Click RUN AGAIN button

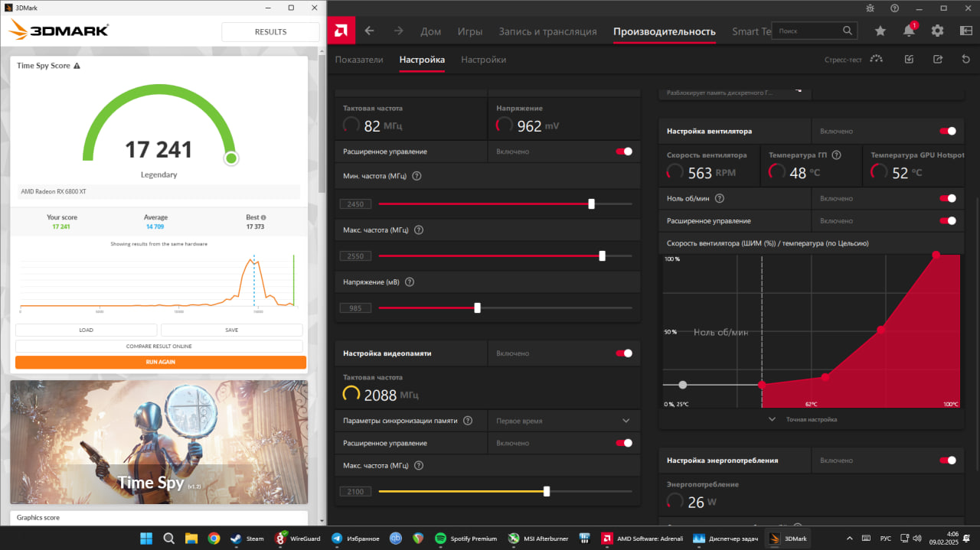click(161, 362)
